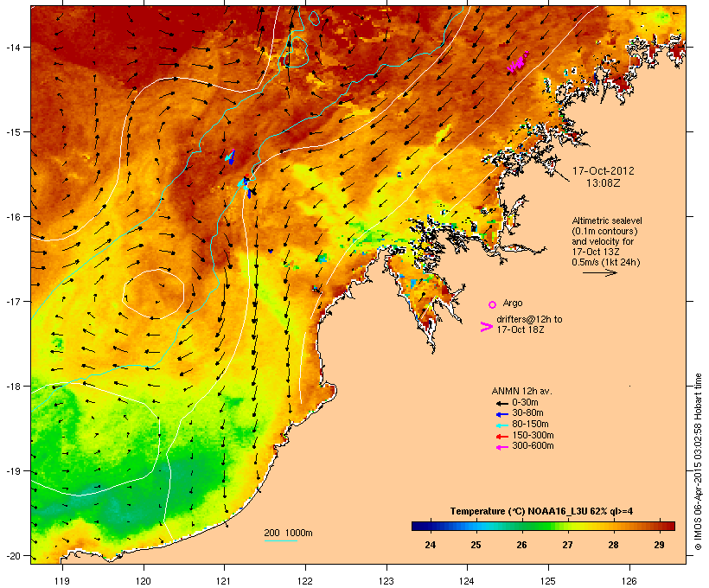Click the latitude axis label -19
The image size is (709, 588).
click(12, 471)
